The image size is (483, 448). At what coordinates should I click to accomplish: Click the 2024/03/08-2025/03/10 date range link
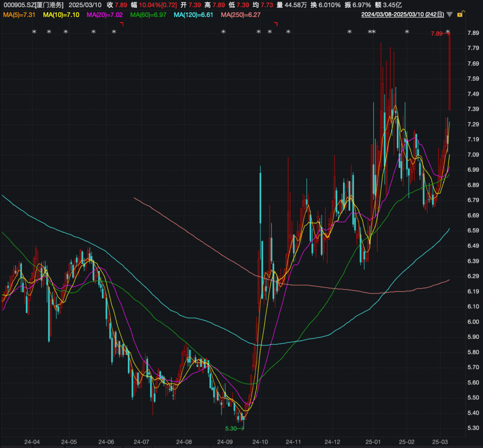(402, 15)
